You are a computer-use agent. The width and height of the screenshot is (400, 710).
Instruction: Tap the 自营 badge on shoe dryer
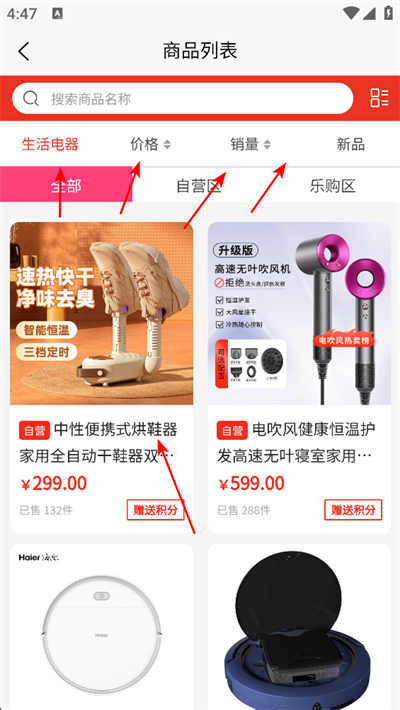coord(34,430)
